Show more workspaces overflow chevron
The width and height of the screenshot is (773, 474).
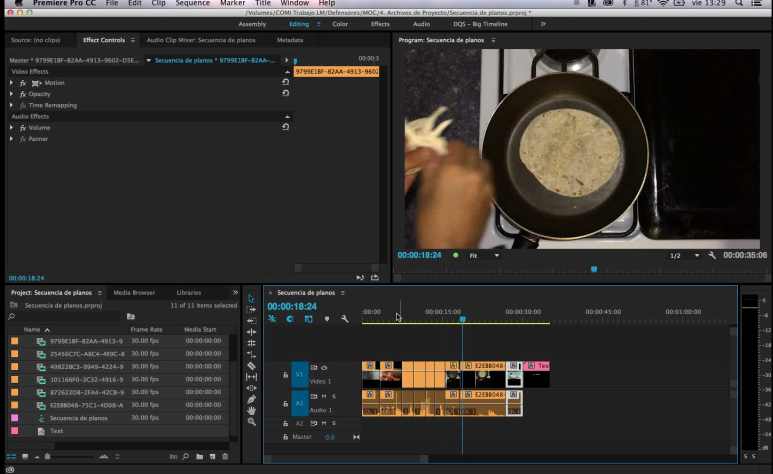coord(543,24)
